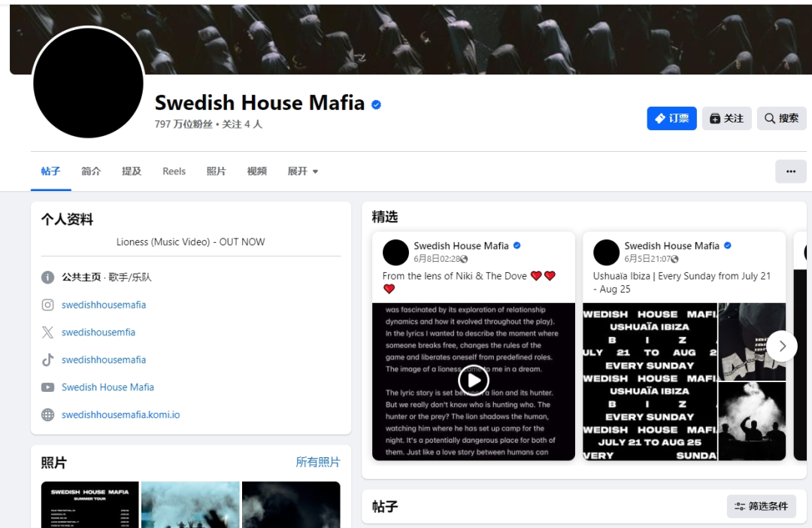812x528 pixels.
Task: Click the TikTok icon in the profile info
Action: (47, 360)
